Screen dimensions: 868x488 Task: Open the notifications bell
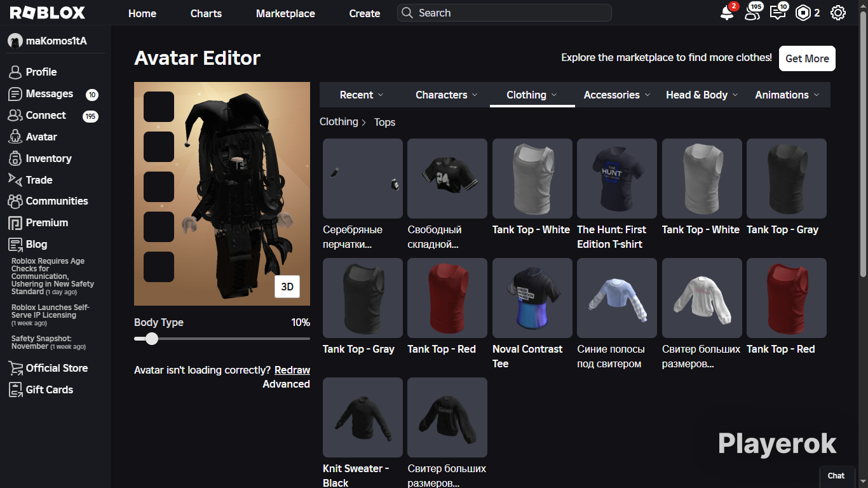click(x=727, y=13)
